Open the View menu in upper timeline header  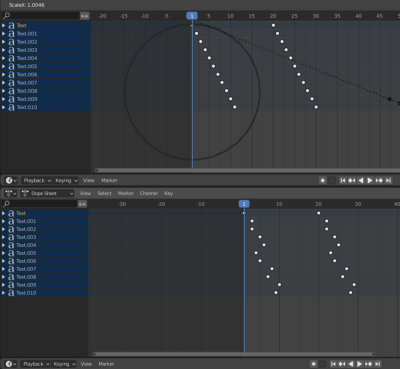(89, 180)
